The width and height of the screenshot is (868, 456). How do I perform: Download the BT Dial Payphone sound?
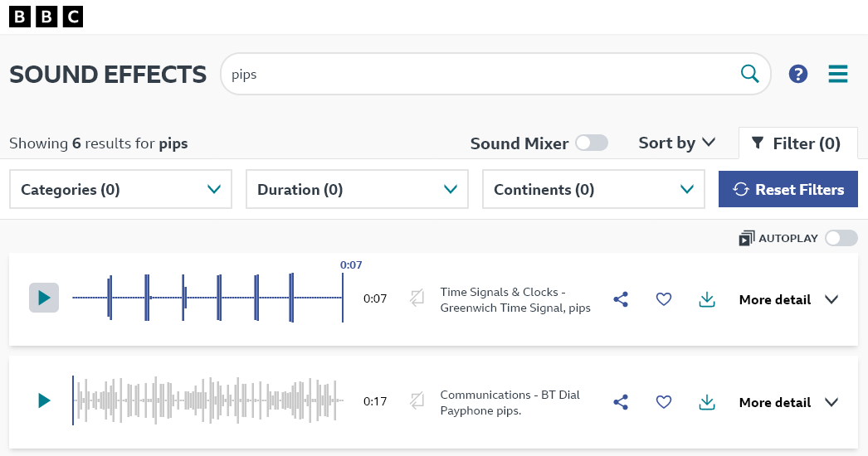coord(707,402)
